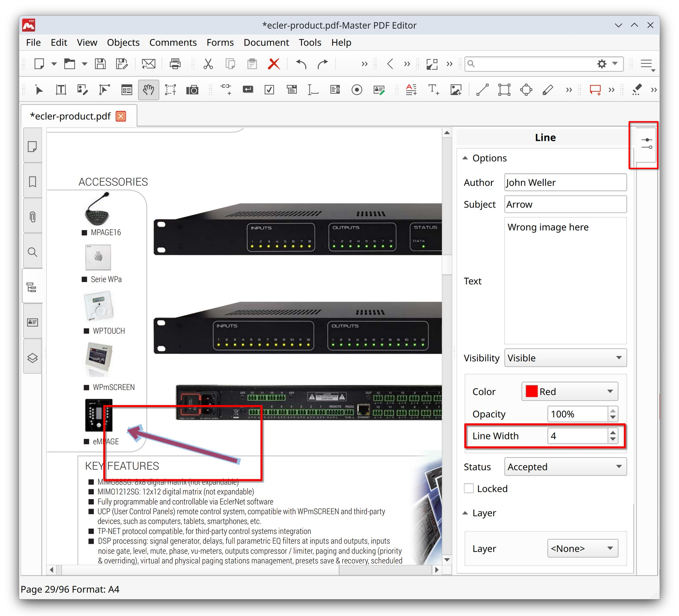Open the Color dropdown showing Red

pos(569,391)
